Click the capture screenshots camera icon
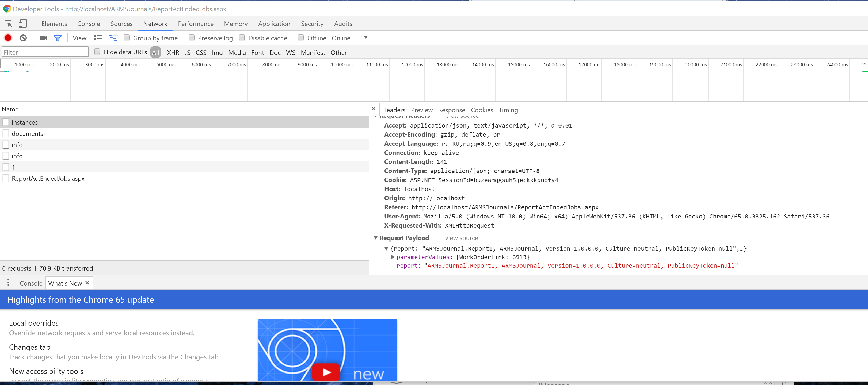Image resolution: width=868 pixels, height=385 pixels. pyautogui.click(x=43, y=38)
